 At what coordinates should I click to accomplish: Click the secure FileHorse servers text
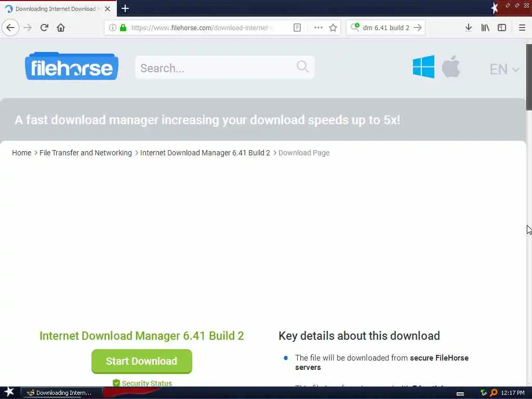[x=382, y=362]
